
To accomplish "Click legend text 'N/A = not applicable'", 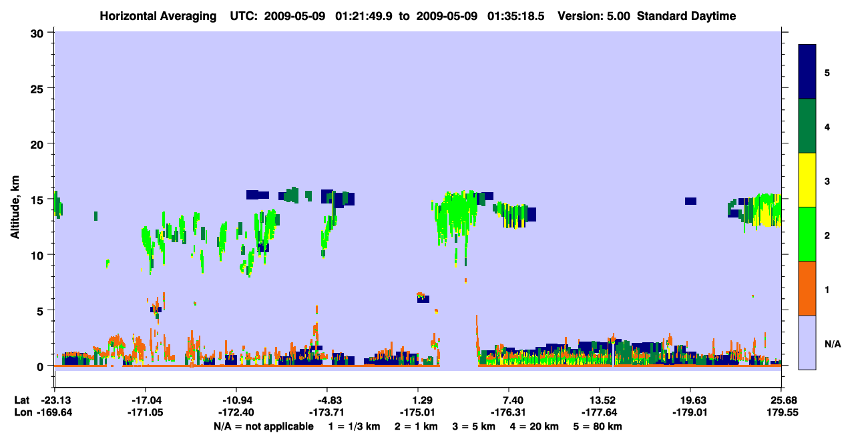I will pos(263,426).
